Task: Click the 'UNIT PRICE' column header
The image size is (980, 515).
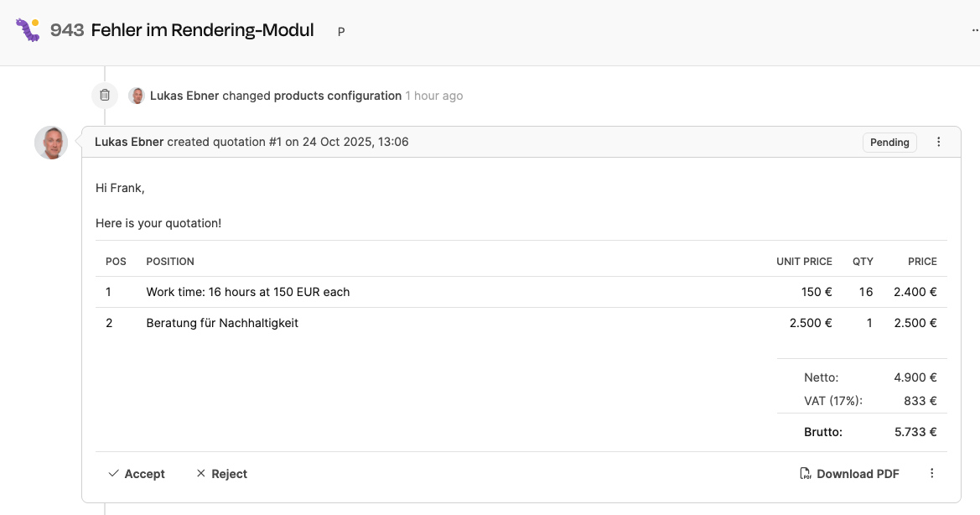Action: tap(804, 262)
